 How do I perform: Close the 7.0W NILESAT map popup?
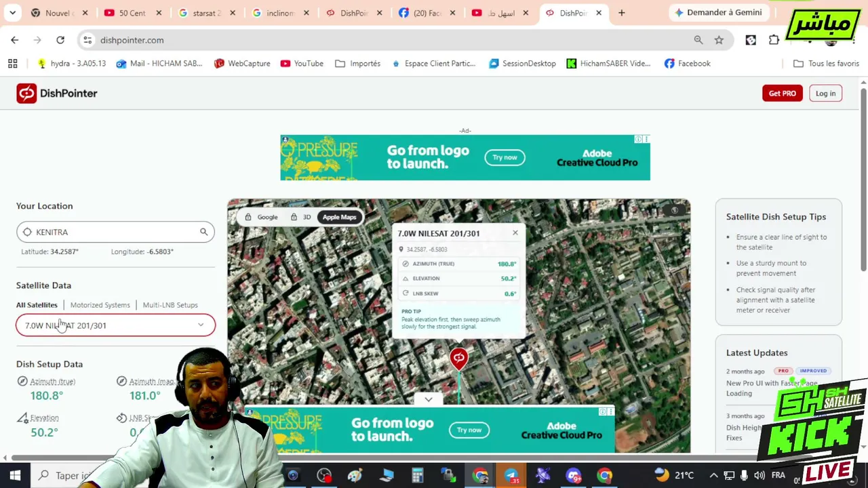tap(515, 233)
